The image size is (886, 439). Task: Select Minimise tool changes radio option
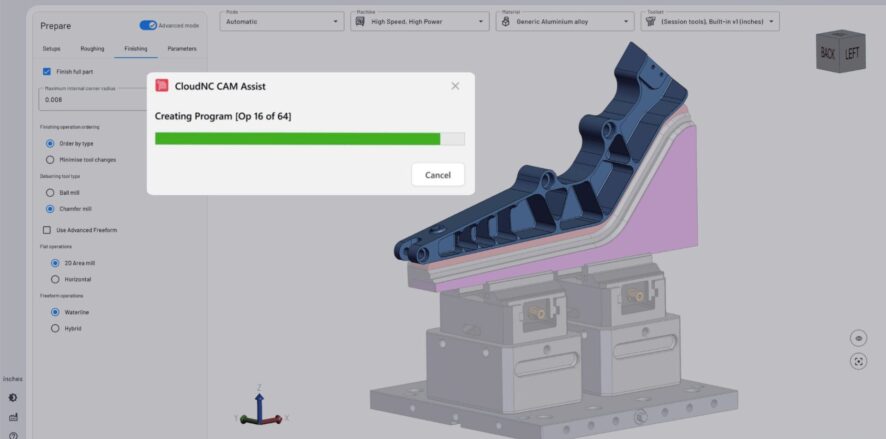(50, 160)
